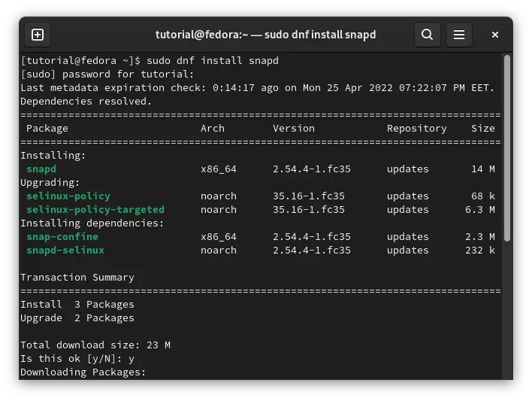Open the terminal search tool
Screen dimensions: 532x401
click(427, 35)
